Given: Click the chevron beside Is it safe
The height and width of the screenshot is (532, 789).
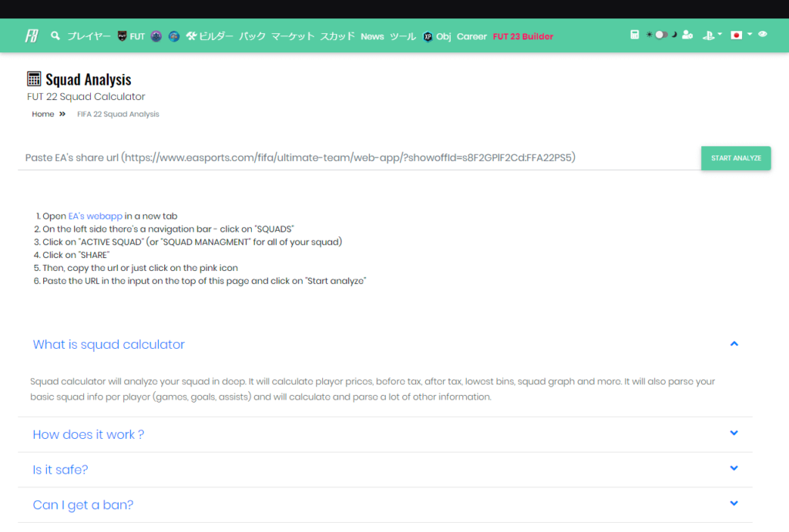Looking at the screenshot, I should 734,468.
